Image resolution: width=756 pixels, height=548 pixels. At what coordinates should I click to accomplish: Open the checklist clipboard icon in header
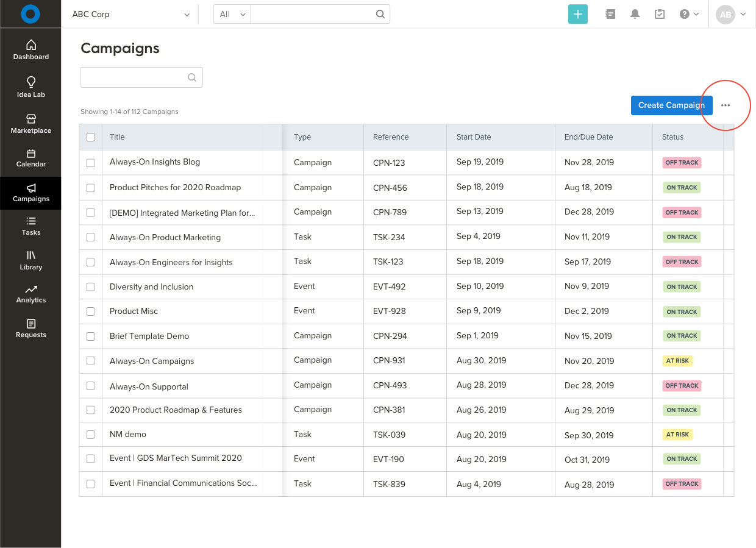click(659, 14)
